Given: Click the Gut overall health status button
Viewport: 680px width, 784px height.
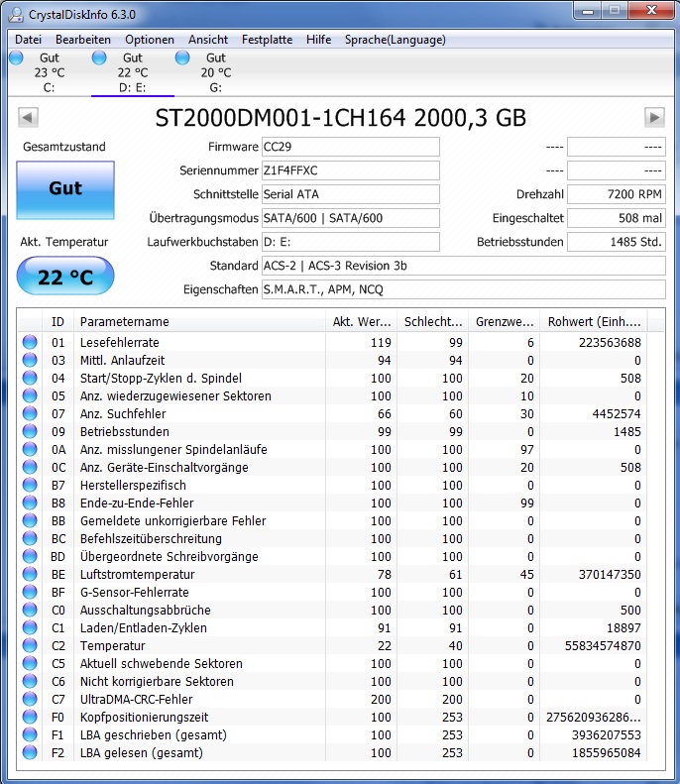Looking at the screenshot, I should (65, 190).
